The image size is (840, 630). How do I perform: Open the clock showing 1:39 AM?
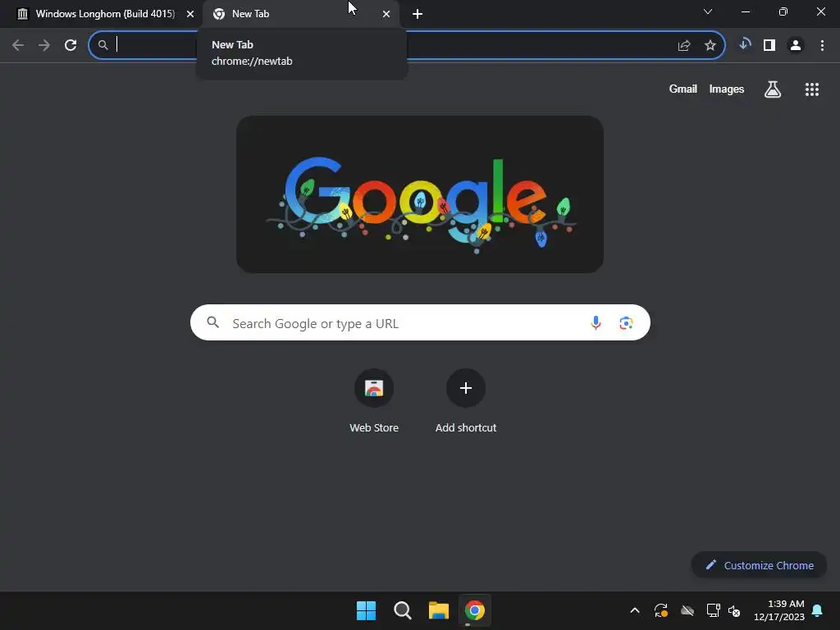779,610
